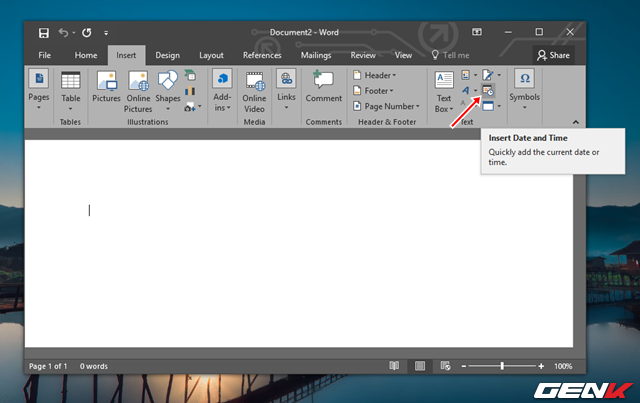Open the Header dropdown
The height and width of the screenshot is (403, 640).
coord(375,75)
